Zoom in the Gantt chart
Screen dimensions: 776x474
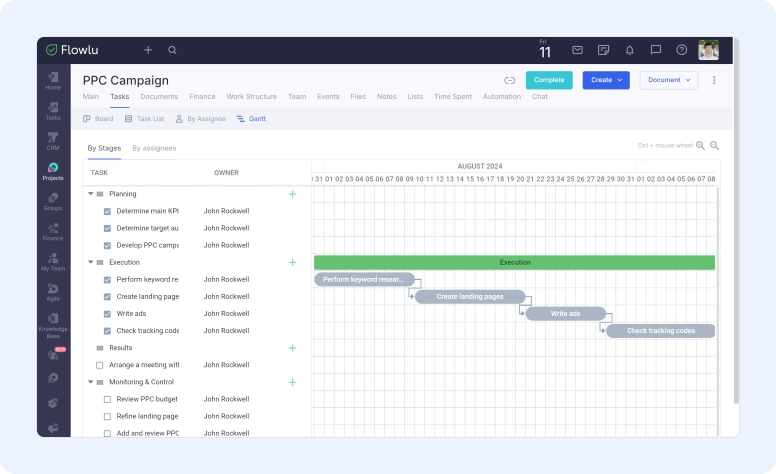pyautogui.click(x=700, y=145)
